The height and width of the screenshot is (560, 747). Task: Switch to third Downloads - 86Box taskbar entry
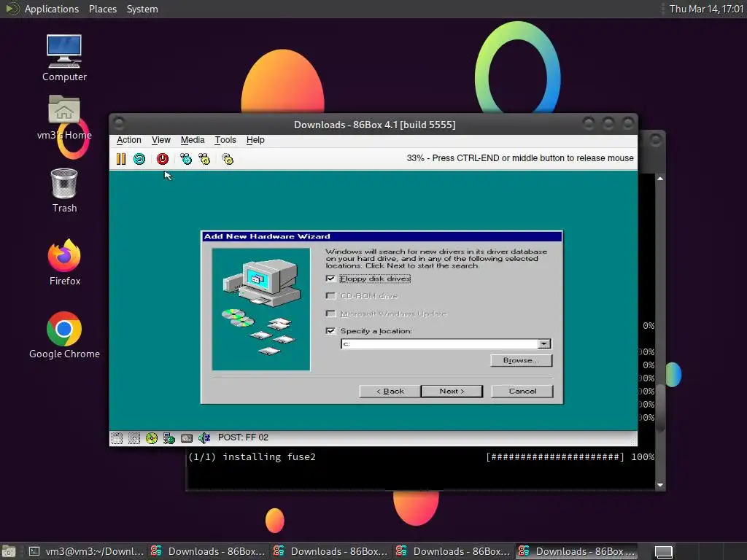[454, 552]
